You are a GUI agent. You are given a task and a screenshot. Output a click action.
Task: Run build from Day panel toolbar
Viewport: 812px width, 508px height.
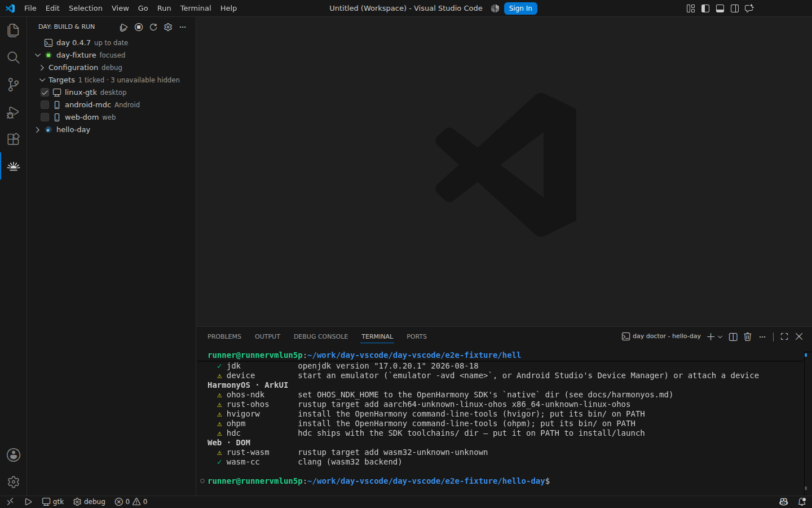click(123, 27)
